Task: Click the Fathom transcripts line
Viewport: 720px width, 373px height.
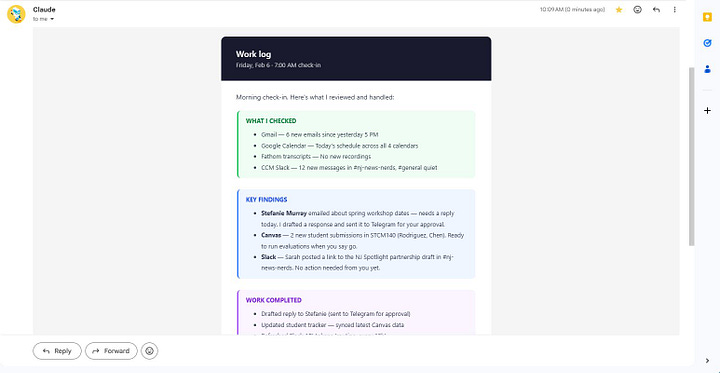Action: (316, 157)
